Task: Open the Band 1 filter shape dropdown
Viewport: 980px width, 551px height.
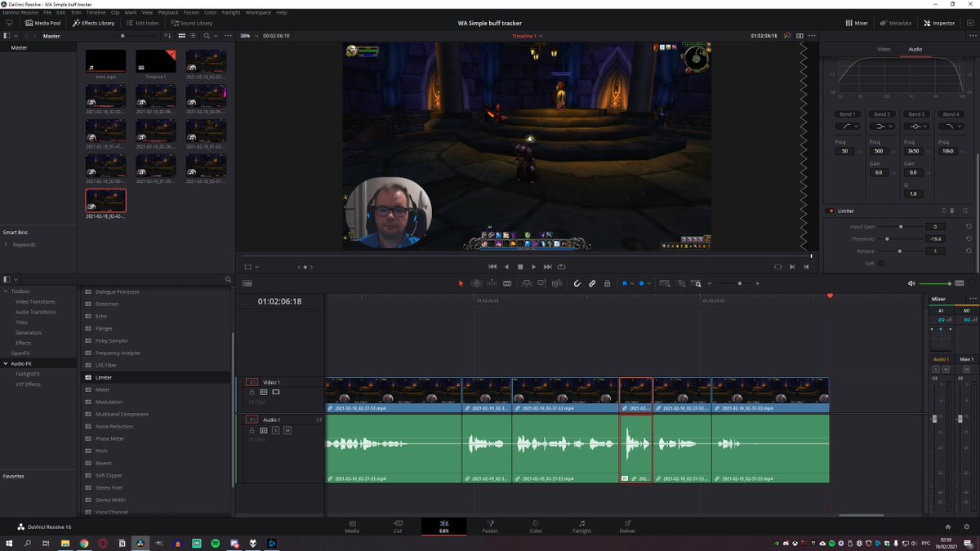Action: pyautogui.click(x=847, y=127)
